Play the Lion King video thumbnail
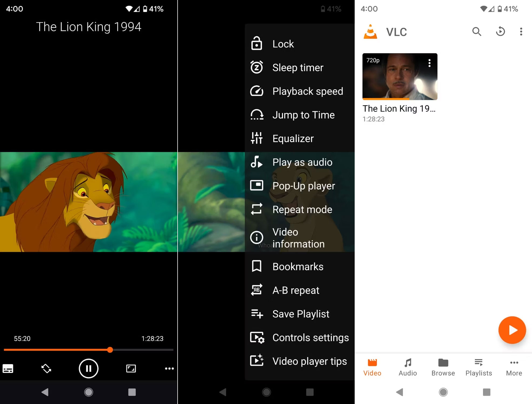Screen dimensions: 532x404 coord(400,76)
